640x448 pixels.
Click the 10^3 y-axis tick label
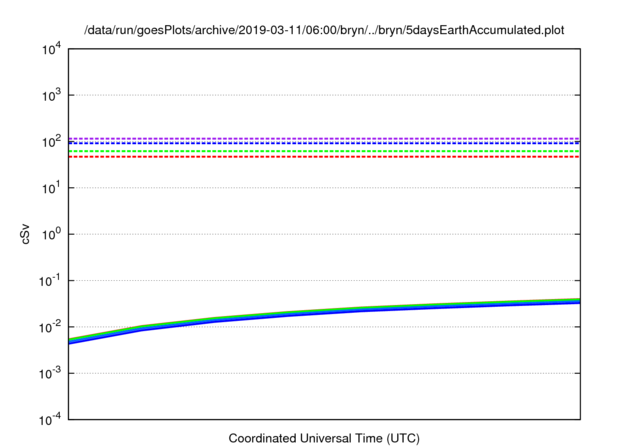(x=51, y=95)
